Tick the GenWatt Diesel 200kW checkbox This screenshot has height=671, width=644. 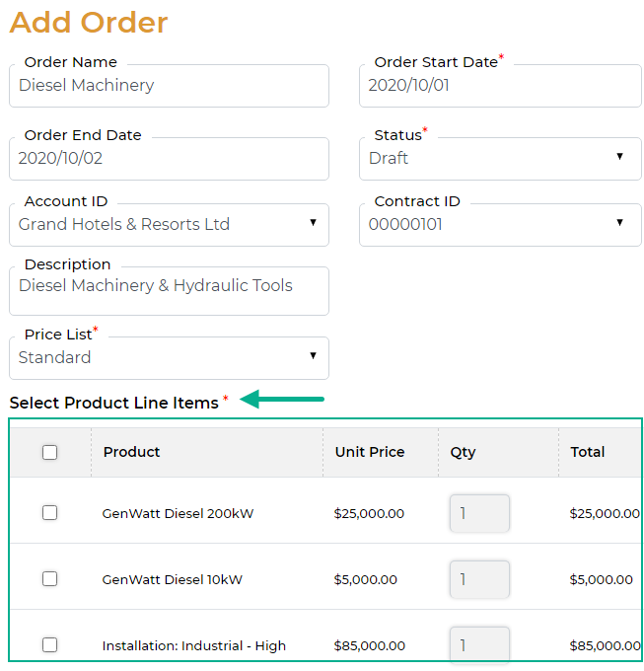click(50, 513)
